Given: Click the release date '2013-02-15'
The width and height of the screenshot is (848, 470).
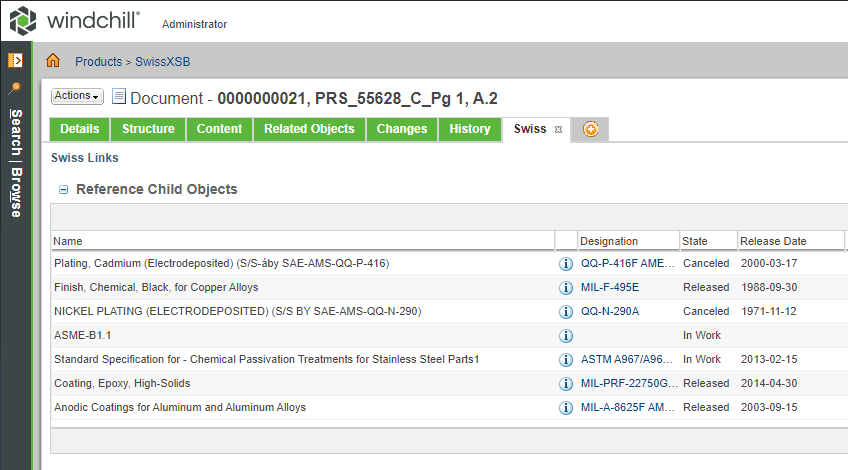Looking at the screenshot, I should pos(769,359).
